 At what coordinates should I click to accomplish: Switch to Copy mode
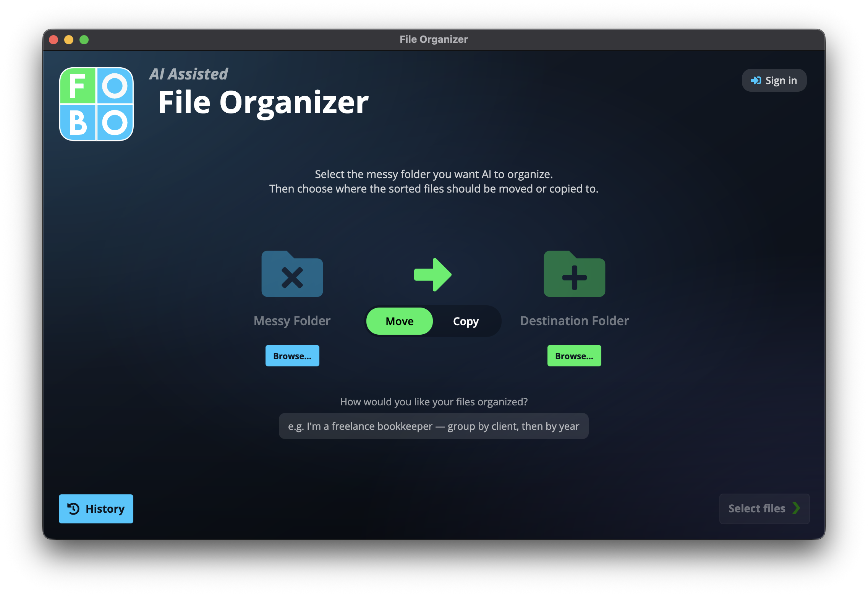[466, 321]
